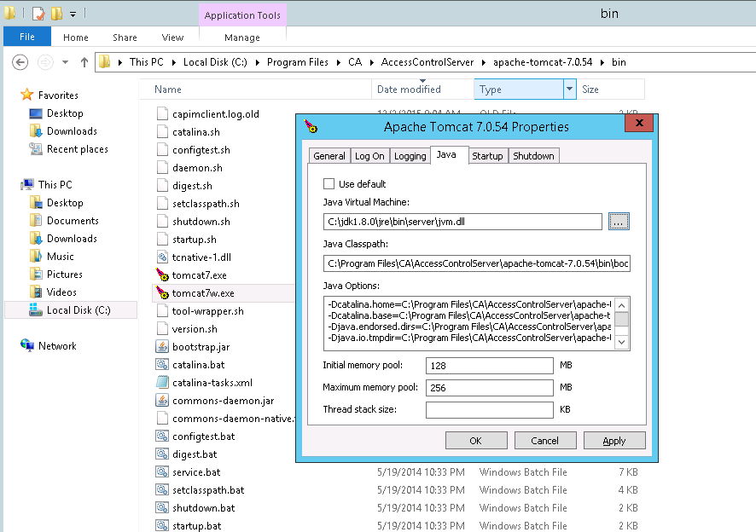
Task: Expand breadcrumb arrow after apache-tomcat-7.0.54
Action: point(602,62)
